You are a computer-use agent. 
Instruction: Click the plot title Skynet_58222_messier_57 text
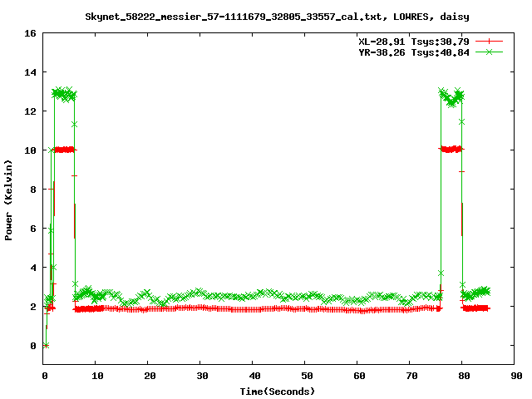(277, 17)
